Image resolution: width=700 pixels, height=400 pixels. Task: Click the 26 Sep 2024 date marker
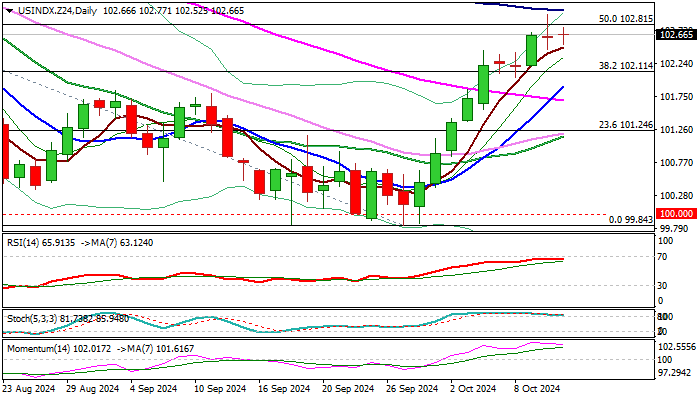(x=412, y=389)
